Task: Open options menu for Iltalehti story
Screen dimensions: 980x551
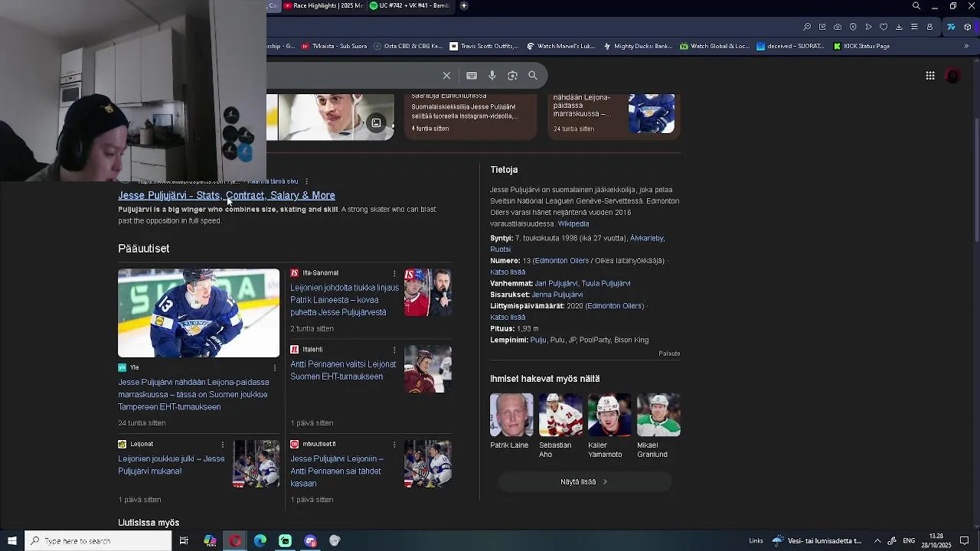Action: [394, 350]
